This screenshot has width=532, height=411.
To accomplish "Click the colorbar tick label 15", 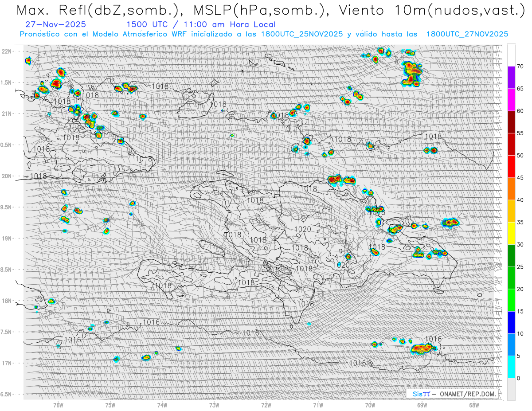I will pos(520,311).
